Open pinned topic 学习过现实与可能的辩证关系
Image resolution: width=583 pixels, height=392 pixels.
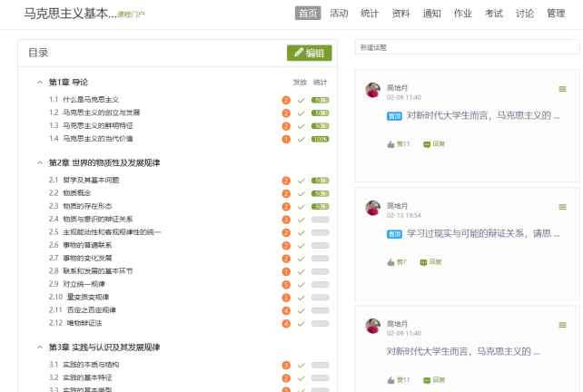tap(483, 234)
